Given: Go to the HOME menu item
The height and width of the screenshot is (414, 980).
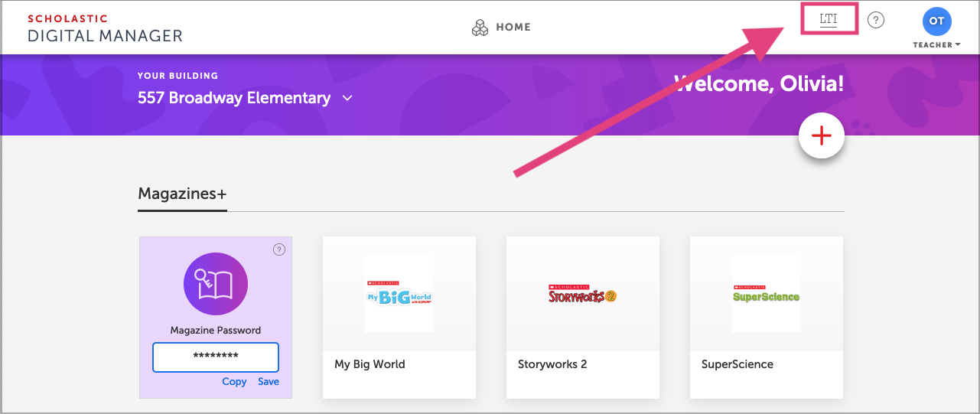Looking at the screenshot, I should coord(513,28).
